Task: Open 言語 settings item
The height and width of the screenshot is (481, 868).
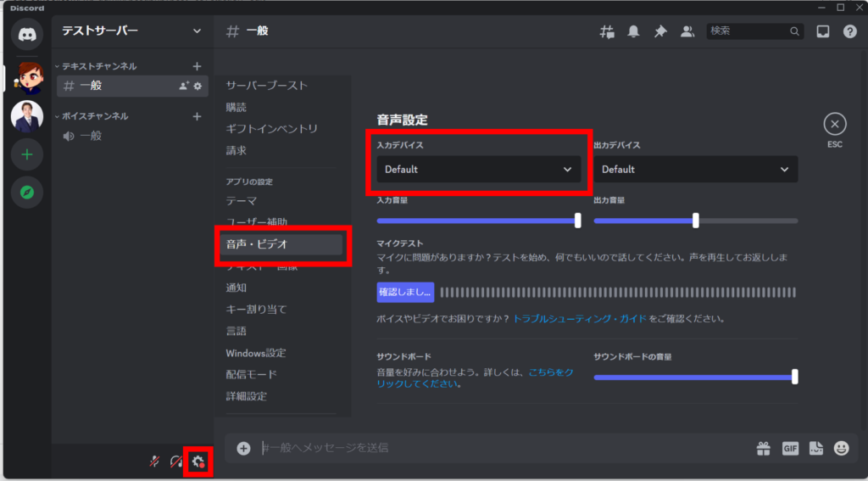Action: [x=236, y=331]
